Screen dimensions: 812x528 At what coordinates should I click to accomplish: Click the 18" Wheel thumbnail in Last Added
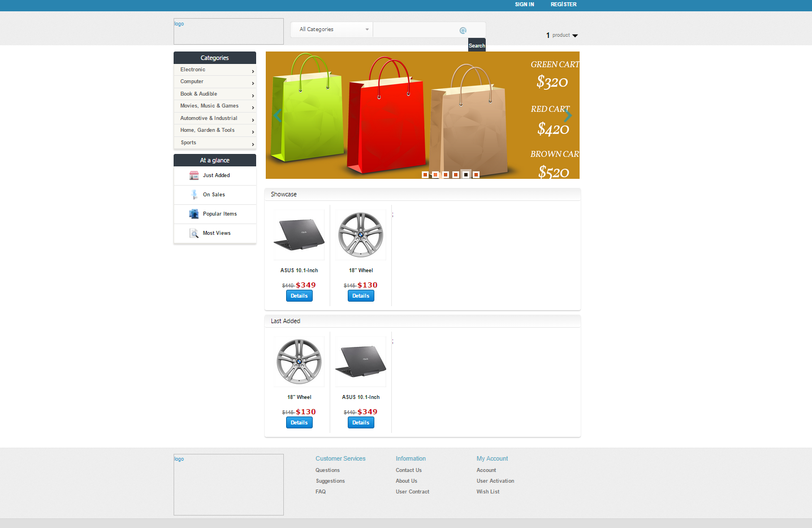point(299,362)
